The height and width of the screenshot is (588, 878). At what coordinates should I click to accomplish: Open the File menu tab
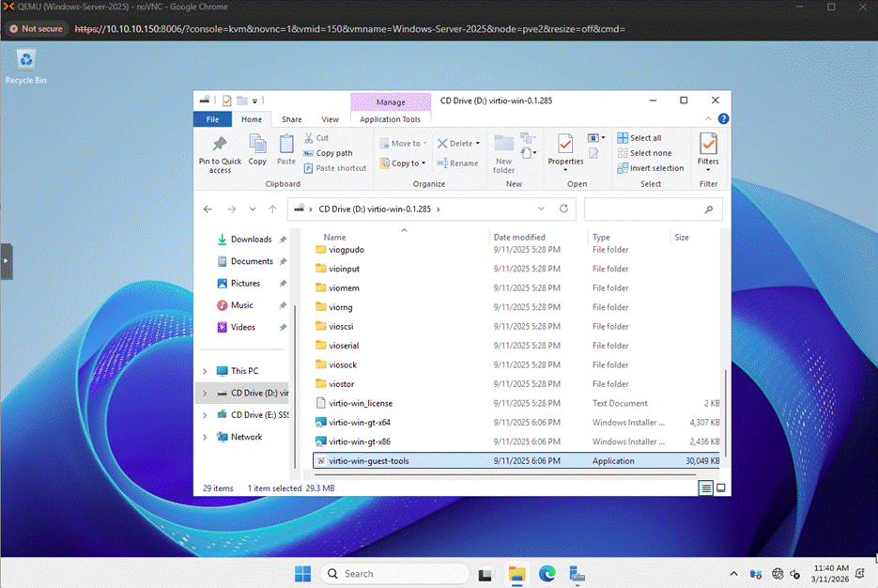click(212, 119)
